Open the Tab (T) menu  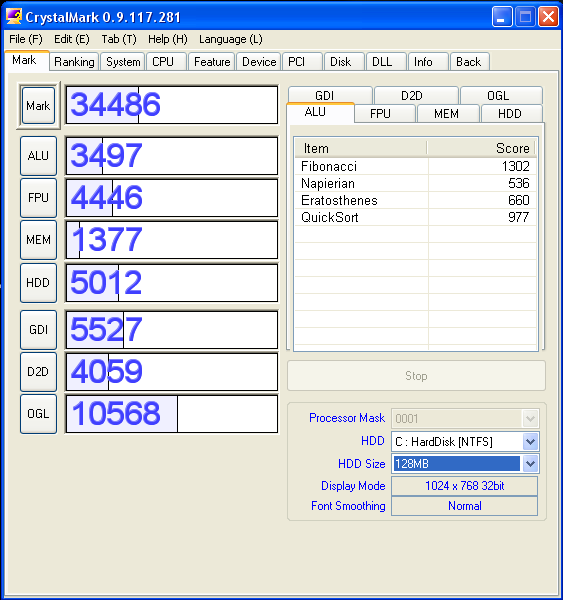tap(119, 39)
